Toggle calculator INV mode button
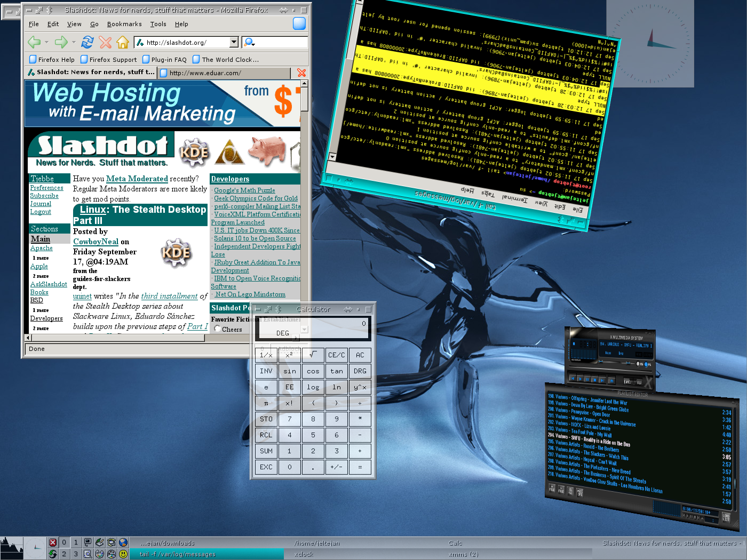This screenshot has height=560, width=747. coord(266,371)
